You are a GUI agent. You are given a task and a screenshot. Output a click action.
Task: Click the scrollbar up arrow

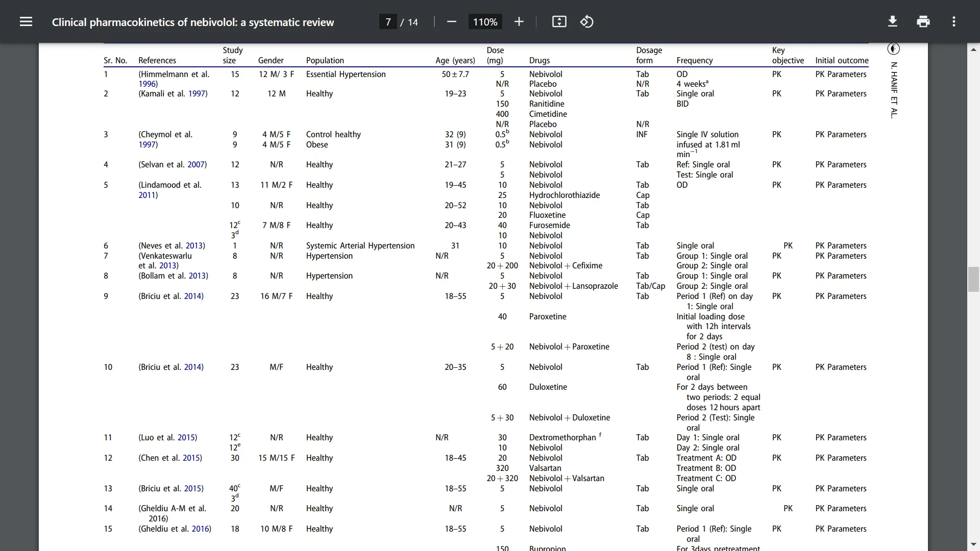(x=973, y=49)
